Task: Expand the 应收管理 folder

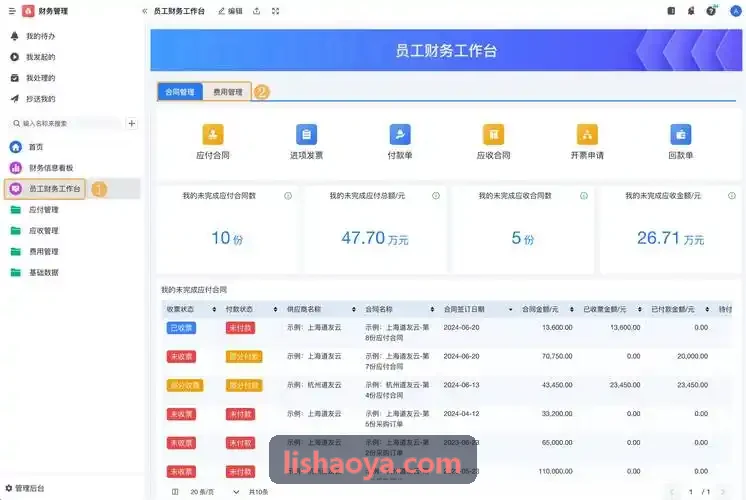Action: point(43,231)
